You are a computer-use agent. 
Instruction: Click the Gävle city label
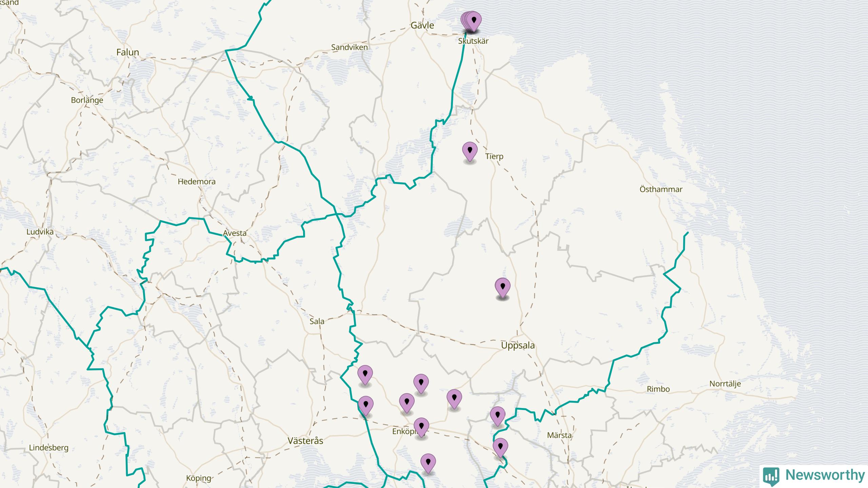[422, 25]
